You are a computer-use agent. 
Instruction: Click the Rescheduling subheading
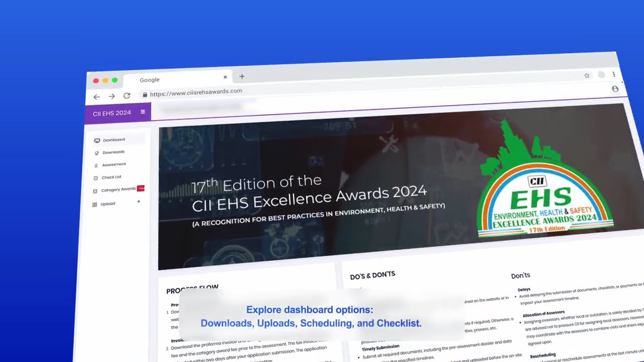coord(542,354)
